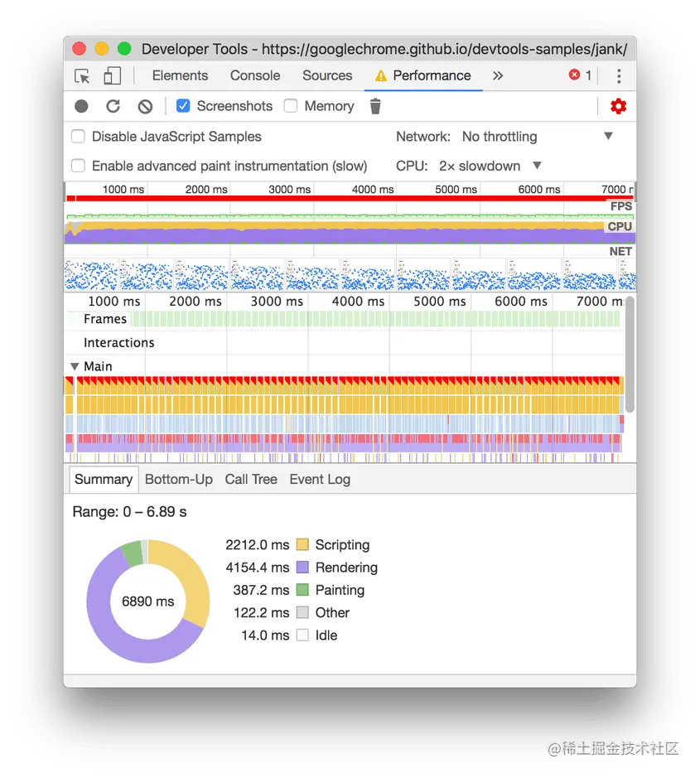Toggle the device toolbar icon

coord(112,76)
